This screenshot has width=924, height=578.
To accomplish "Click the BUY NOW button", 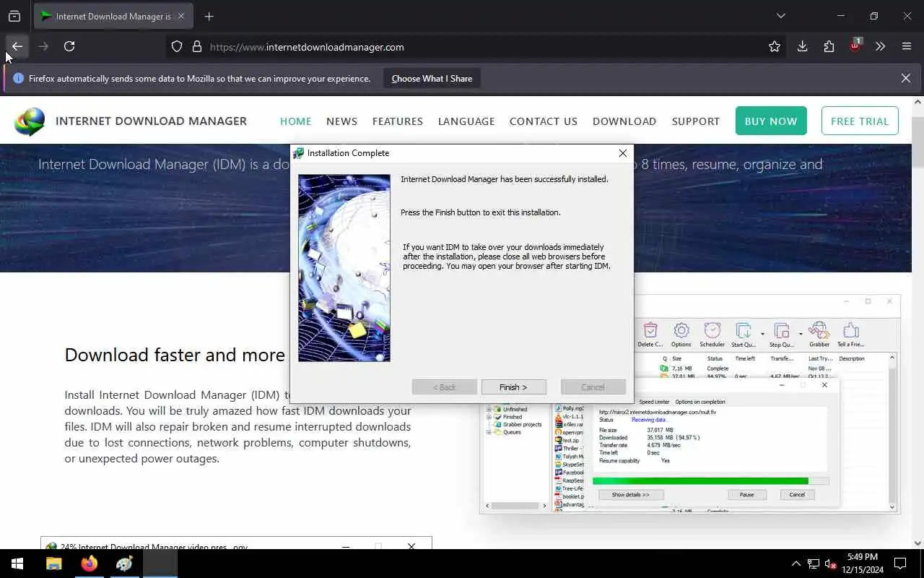I will (x=771, y=121).
